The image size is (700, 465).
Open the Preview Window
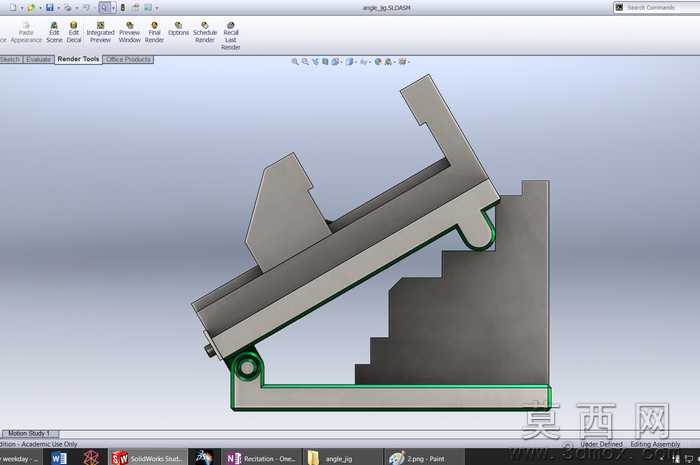[129, 33]
